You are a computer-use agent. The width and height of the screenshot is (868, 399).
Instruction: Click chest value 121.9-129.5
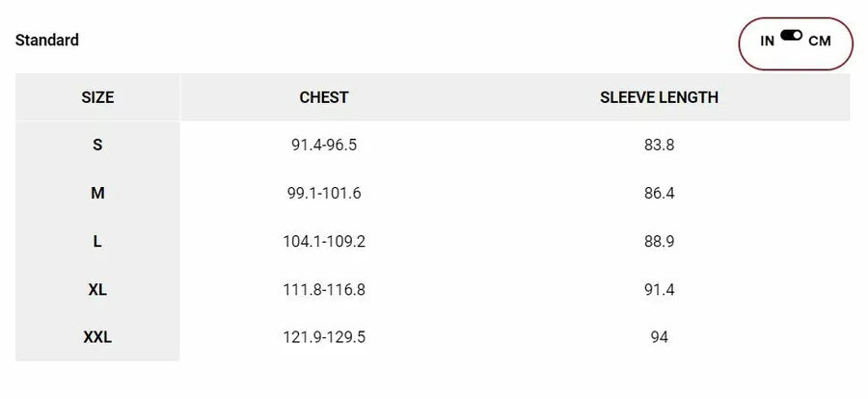pos(324,337)
